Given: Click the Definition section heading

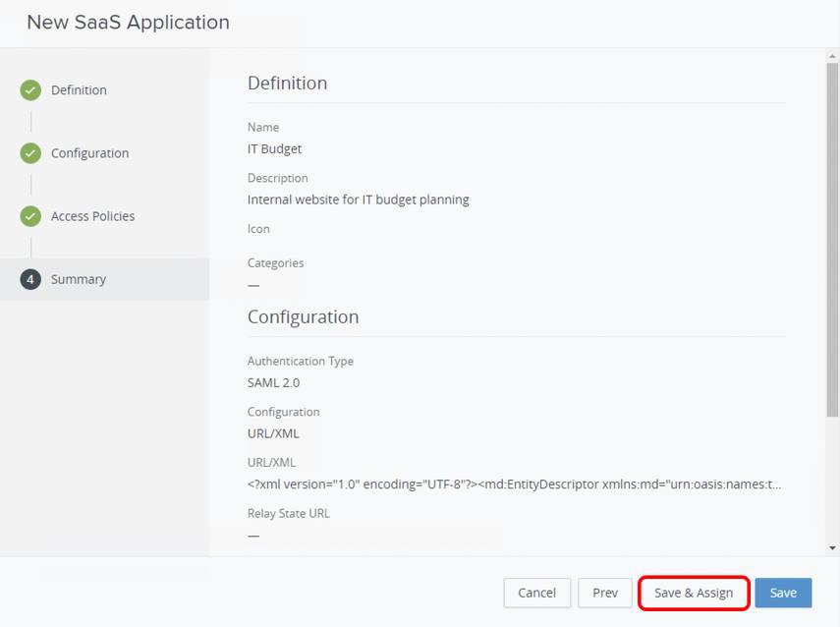Looking at the screenshot, I should [287, 83].
